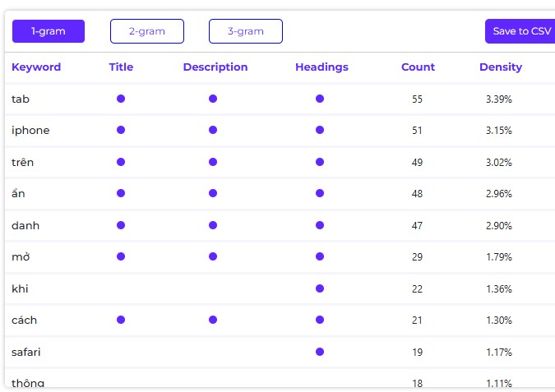The image size is (555, 392).
Task: Click the Description dot for danh row
Action: click(213, 225)
